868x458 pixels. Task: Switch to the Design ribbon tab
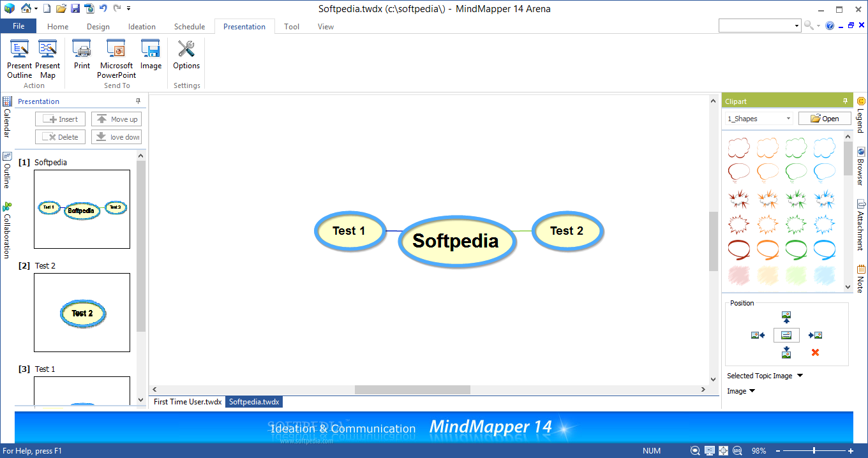click(98, 27)
